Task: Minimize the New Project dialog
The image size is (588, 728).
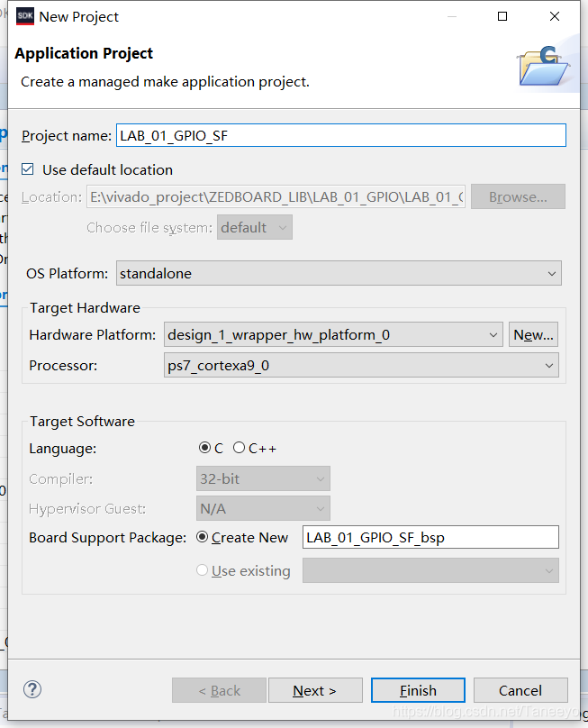Action: (x=451, y=16)
